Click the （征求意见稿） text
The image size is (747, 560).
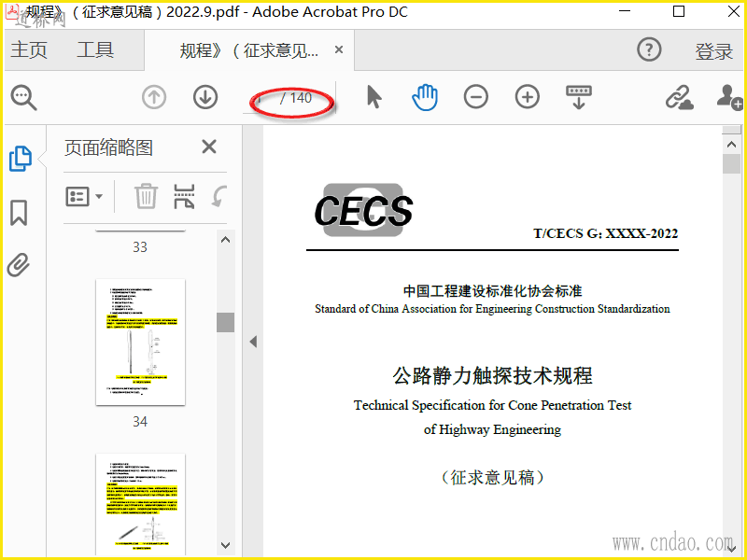point(493,477)
